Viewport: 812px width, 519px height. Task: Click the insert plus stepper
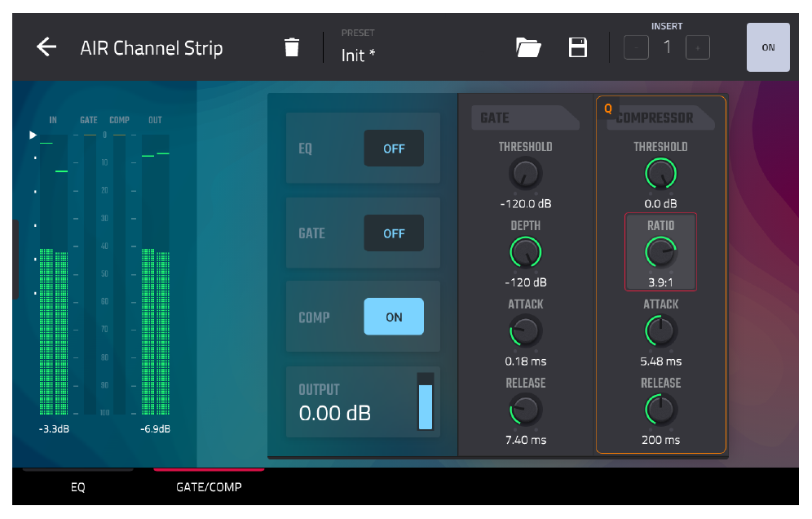click(x=697, y=47)
